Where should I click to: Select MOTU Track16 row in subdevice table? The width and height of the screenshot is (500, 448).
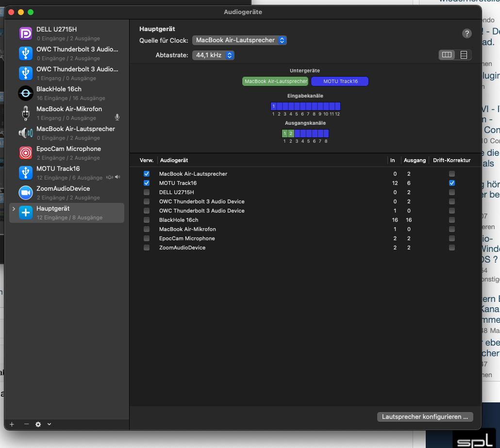[x=305, y=183]
